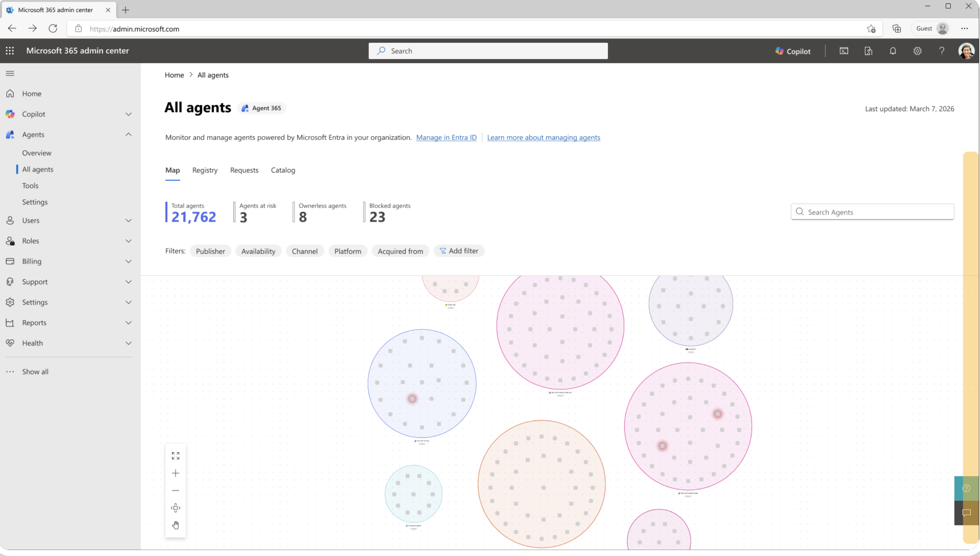Image resolution: width=980 pixels, height=556 pixels.
Task: Open Tools under Agents
Action: (30, 186)
